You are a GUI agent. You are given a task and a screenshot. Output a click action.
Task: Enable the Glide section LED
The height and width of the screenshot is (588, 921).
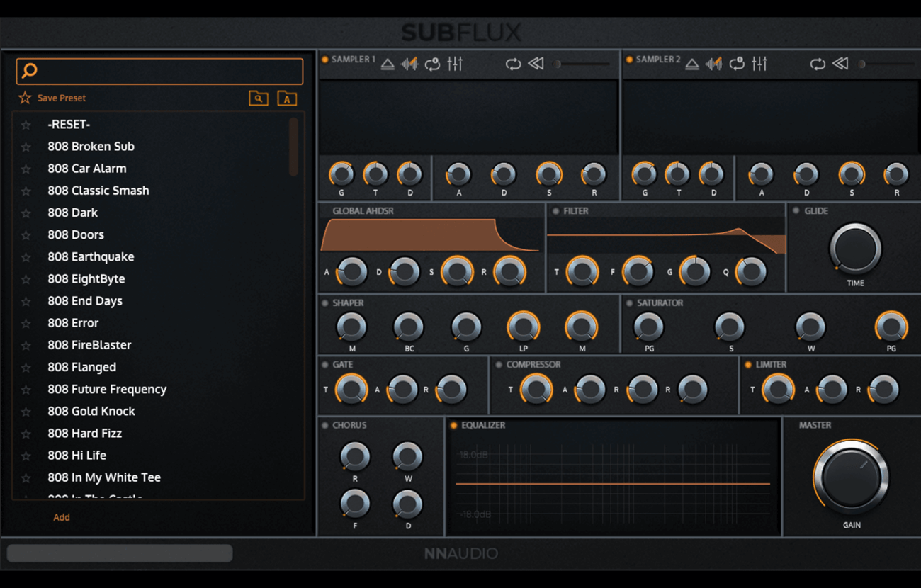tap(796, 211)
